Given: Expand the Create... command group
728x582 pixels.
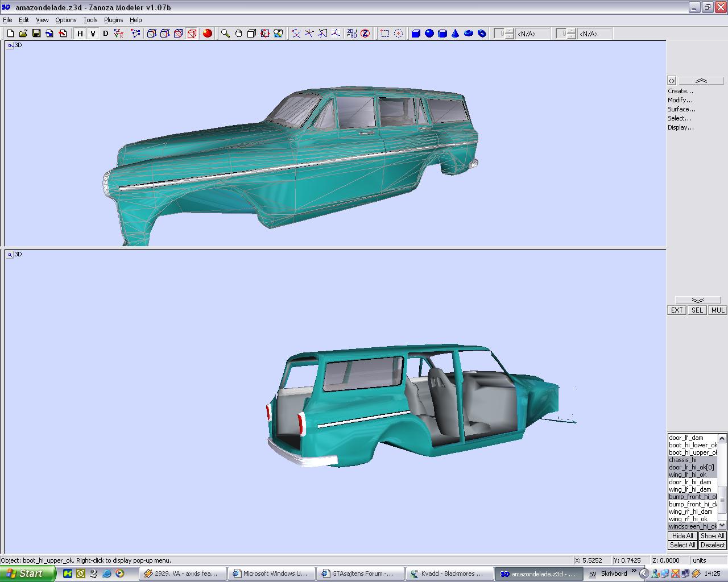Looking at the screenshot, I should pyautogui.click(x=680, y=91).
